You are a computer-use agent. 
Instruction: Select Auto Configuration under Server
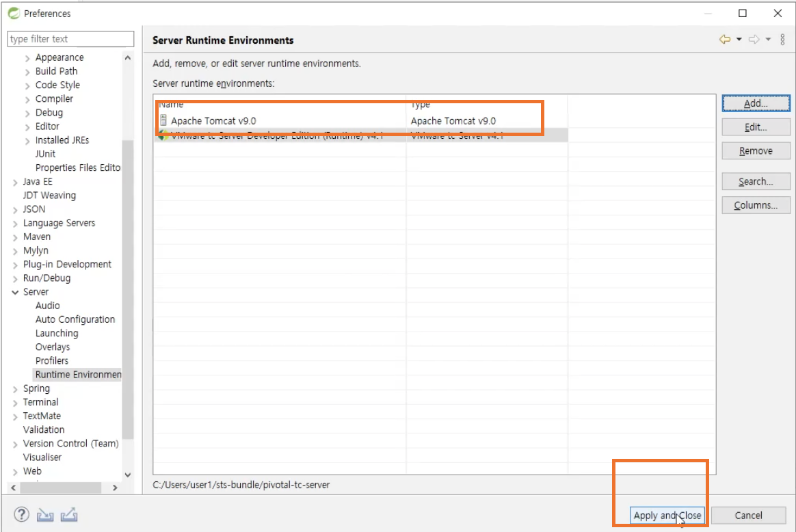[75, 319]
